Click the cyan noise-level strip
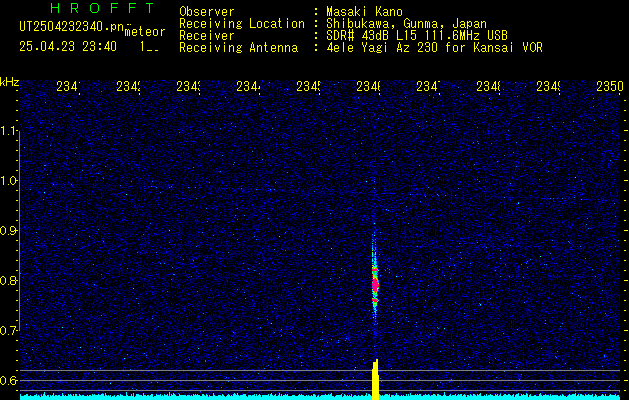 [321, 397]
